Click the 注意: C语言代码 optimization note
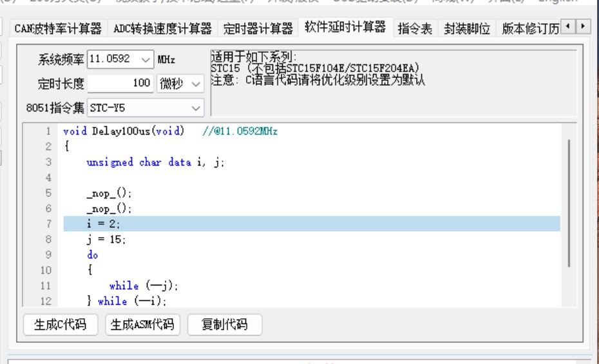 [x=318, y=81]
